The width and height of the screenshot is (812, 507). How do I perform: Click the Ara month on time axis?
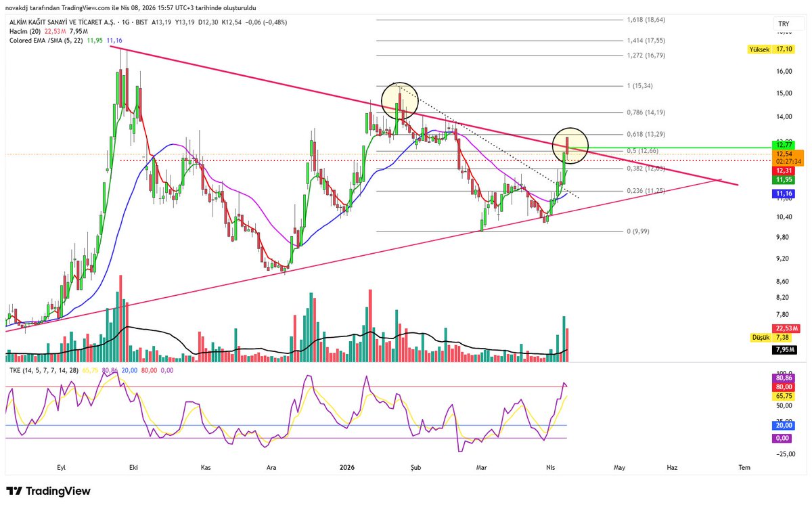pyautogui.click(x=271, y=467)
